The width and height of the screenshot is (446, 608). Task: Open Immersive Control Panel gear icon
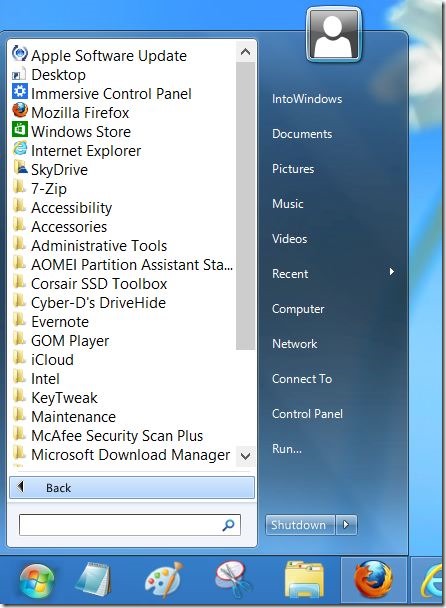click(x=19, y=92)
